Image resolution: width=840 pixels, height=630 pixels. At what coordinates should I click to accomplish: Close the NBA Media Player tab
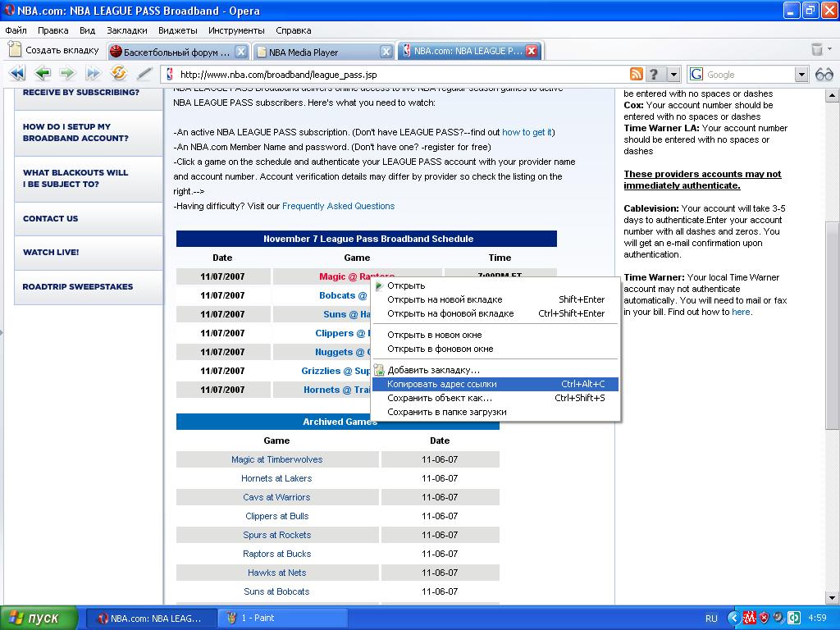386,52
